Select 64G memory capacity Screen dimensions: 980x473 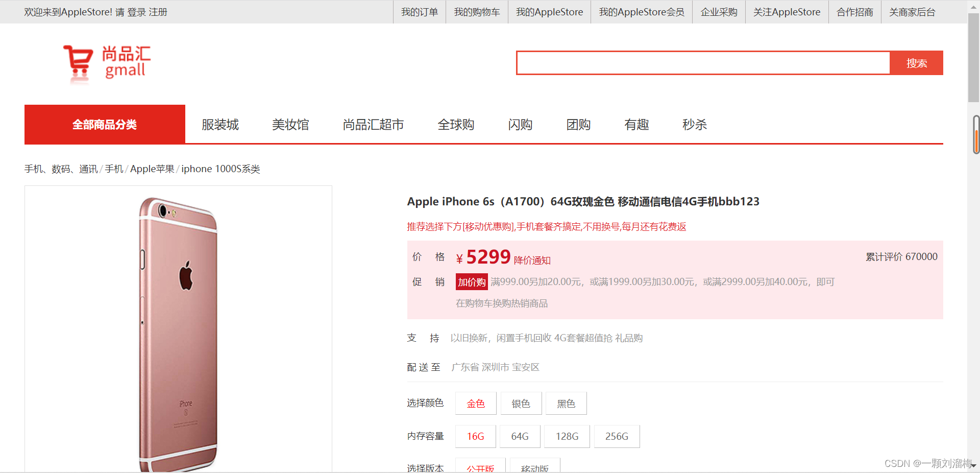coord(520,436)
